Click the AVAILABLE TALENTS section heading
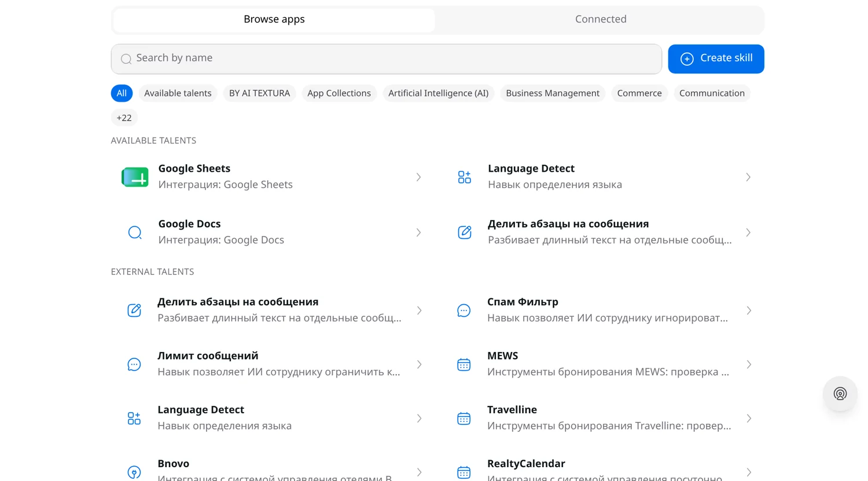868x481 pixels. coord(153,140)
